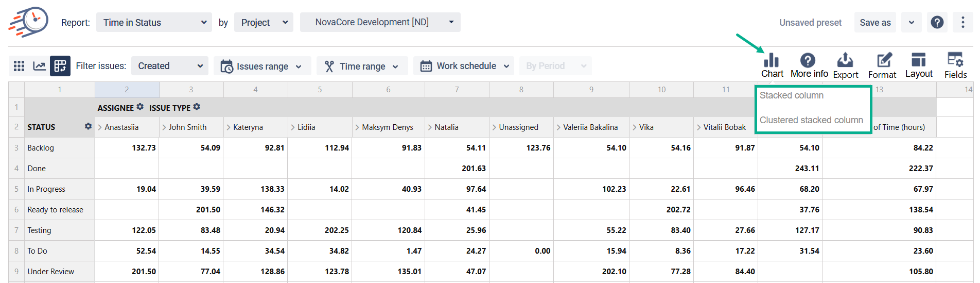Expand the John Smith assignee column
Screen dimensions: 980x283
point(165,127)
